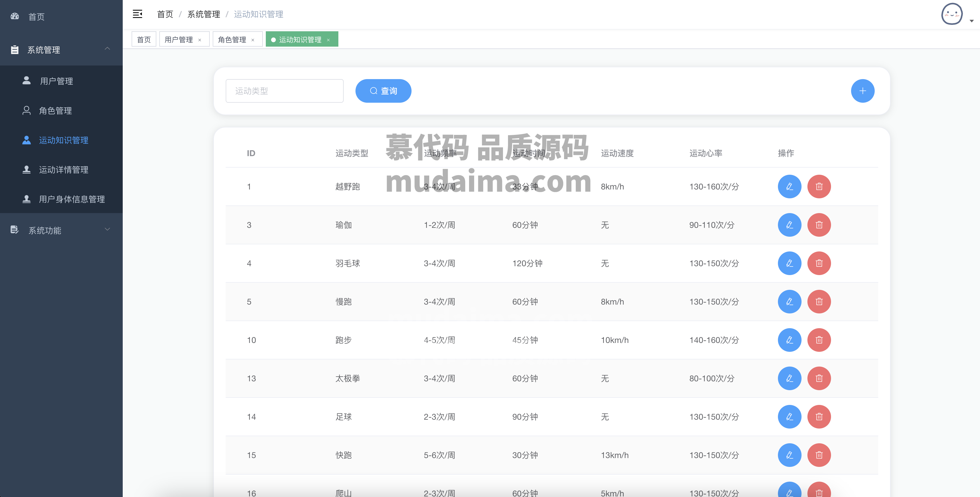Select the 羽毛球 cell
The width and height of the screenshot is (980, 497).
pyautogui.click(x=347, y=263)
